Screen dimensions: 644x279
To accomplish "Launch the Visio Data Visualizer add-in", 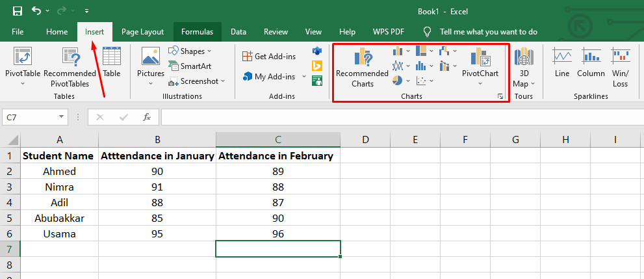I will (317, 51).
